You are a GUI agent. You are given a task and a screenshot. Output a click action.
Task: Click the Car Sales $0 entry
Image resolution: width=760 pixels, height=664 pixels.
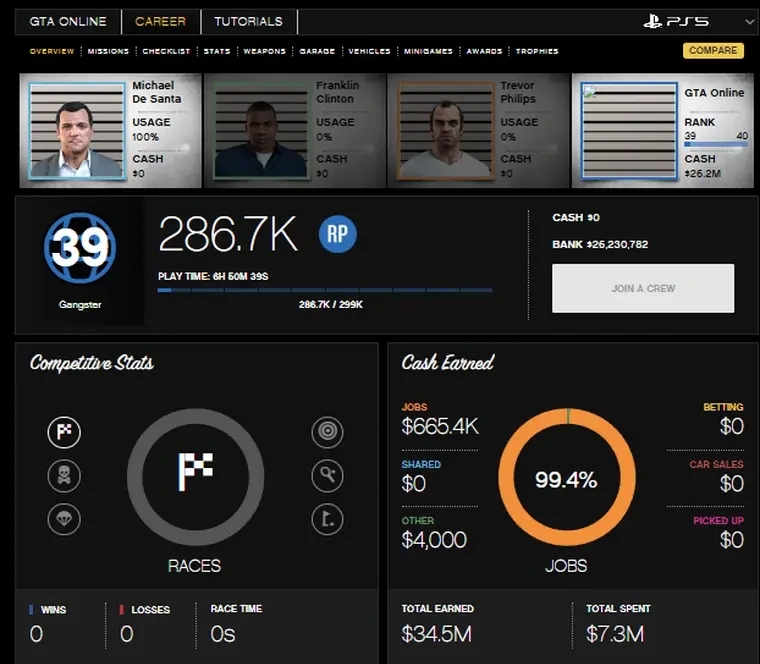coord(716,476)
